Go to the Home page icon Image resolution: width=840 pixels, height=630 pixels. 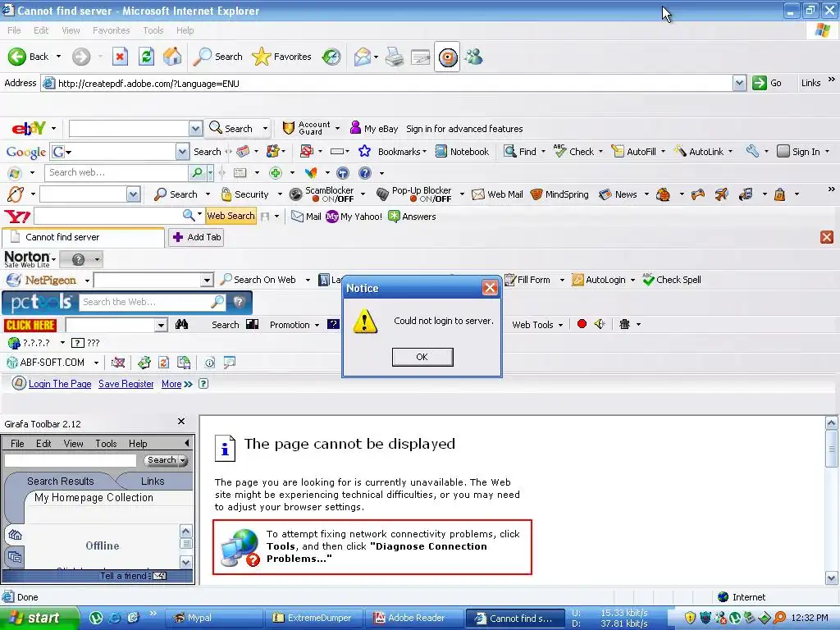point(172,57)
